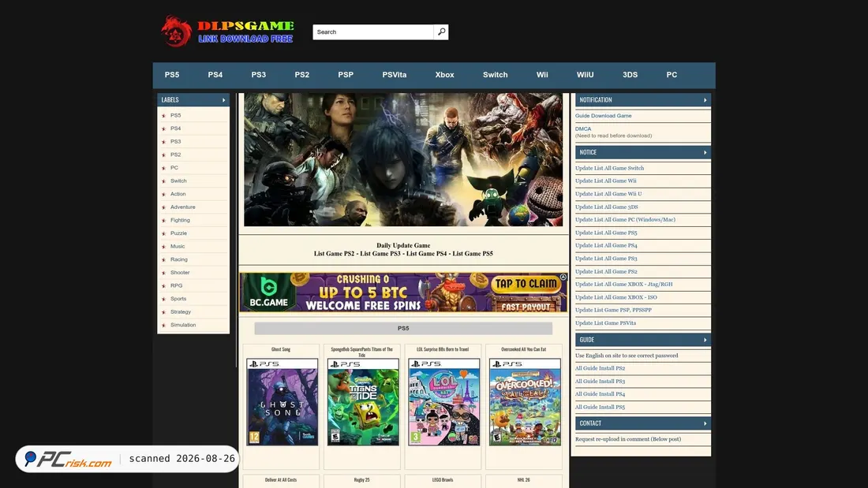Open the WiiU navigation tab
This screenshot has width=868, height=488.
(x=586, y=75)
